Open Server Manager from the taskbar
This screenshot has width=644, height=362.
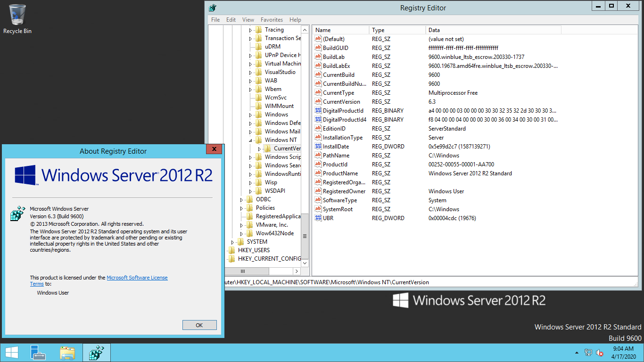[x=38, y=353]
